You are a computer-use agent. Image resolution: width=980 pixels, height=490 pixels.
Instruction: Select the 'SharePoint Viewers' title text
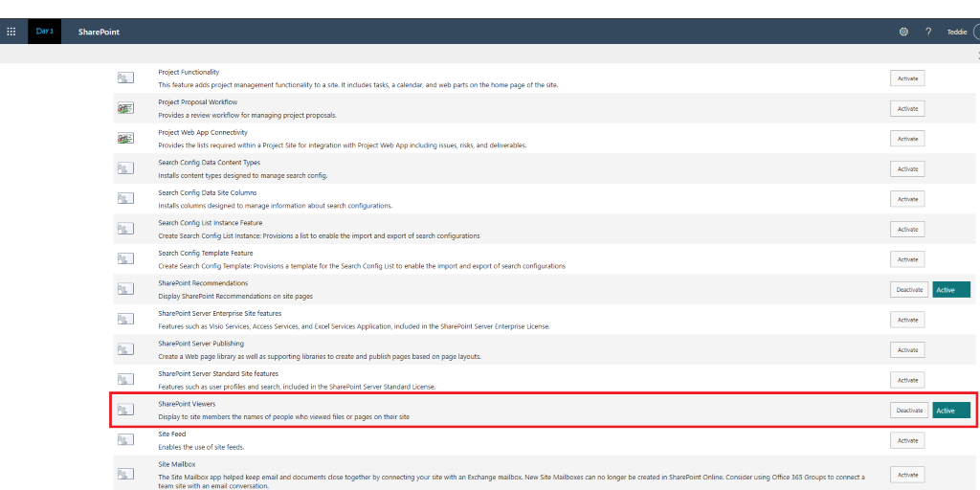pyautogui.click(x=187, y=404)
